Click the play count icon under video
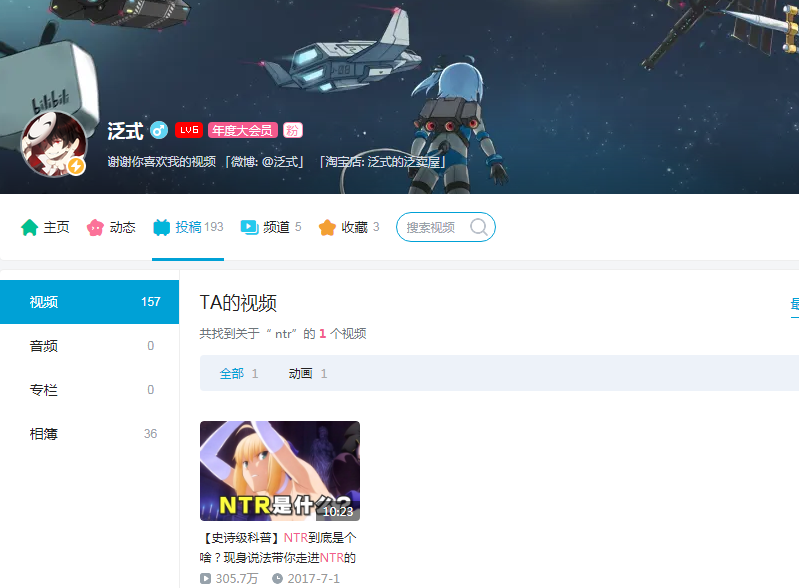This screenshot has height=588, width=799. tap(205, 579)
